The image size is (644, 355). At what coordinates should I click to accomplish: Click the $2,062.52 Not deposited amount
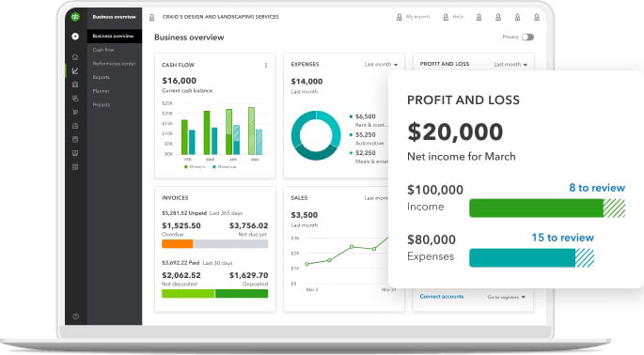(x=181, y=275)
